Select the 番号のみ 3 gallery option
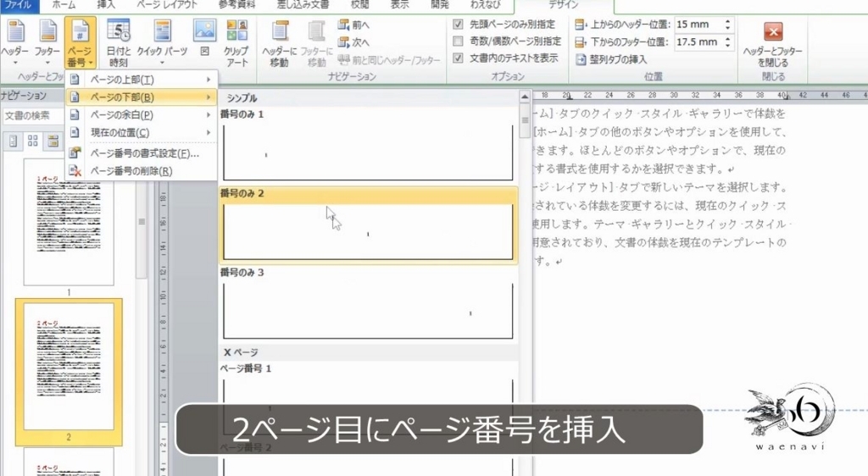 click(x=368, y=304)
